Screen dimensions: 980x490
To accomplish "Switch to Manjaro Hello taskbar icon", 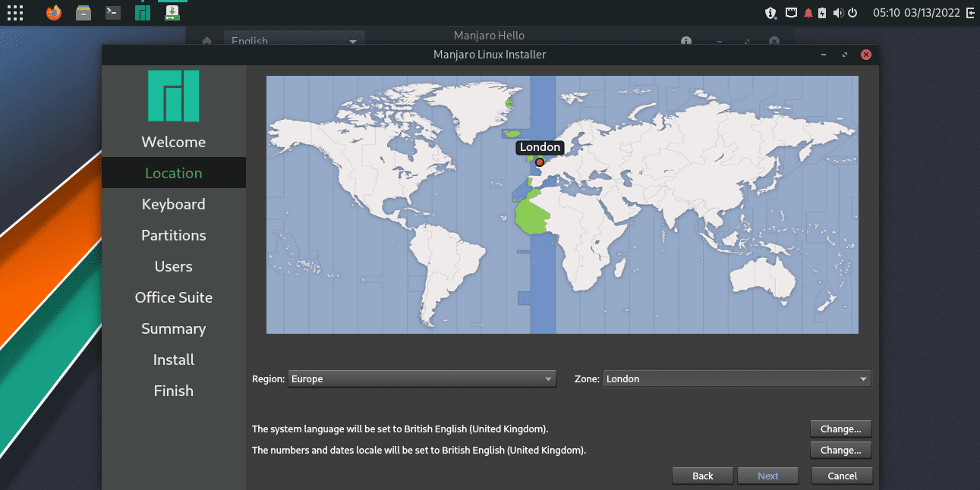I will (143, 12).
